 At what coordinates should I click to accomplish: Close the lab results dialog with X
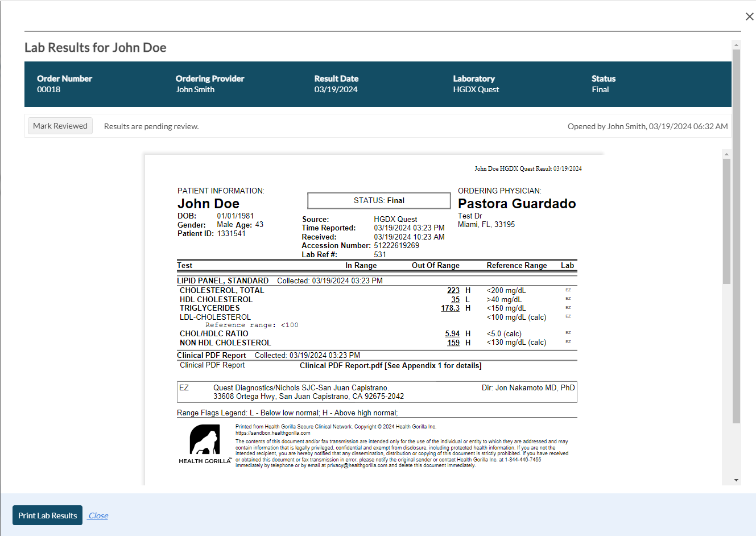coord(749,17)
